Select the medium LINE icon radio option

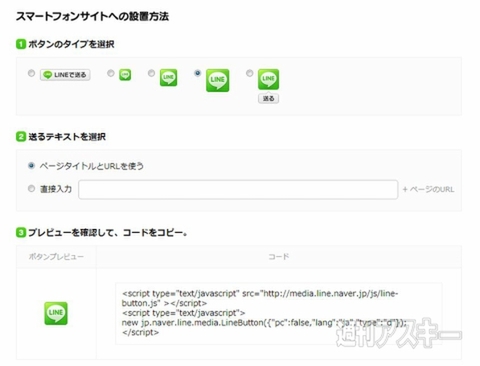[x=151, y=73]
